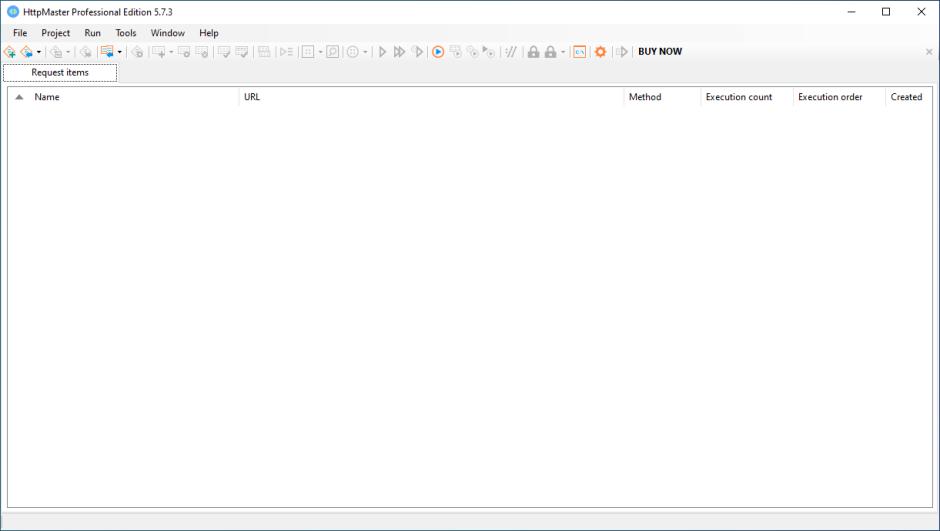The height and width of the screenshot is (531, 940).
Task: Click the gray circle toolbar icon
Action: [x=353, y=52]
